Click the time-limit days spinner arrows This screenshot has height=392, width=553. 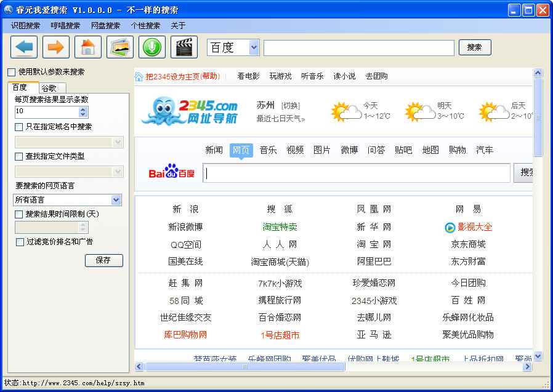pos(83,227)
